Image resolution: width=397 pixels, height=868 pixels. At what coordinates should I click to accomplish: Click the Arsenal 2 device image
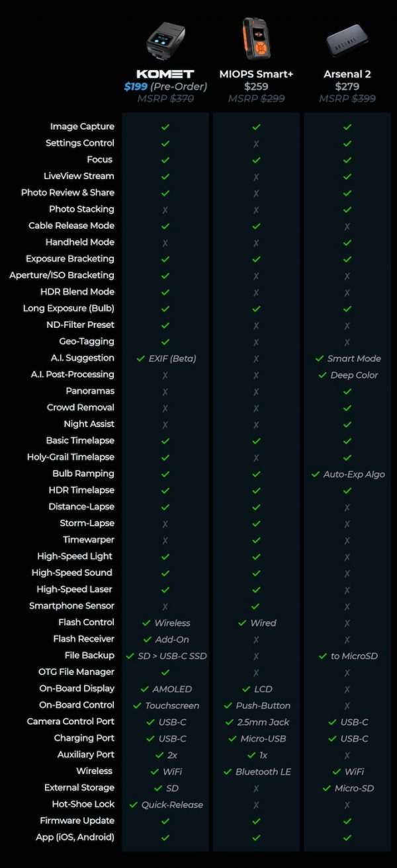coord(347,42)
